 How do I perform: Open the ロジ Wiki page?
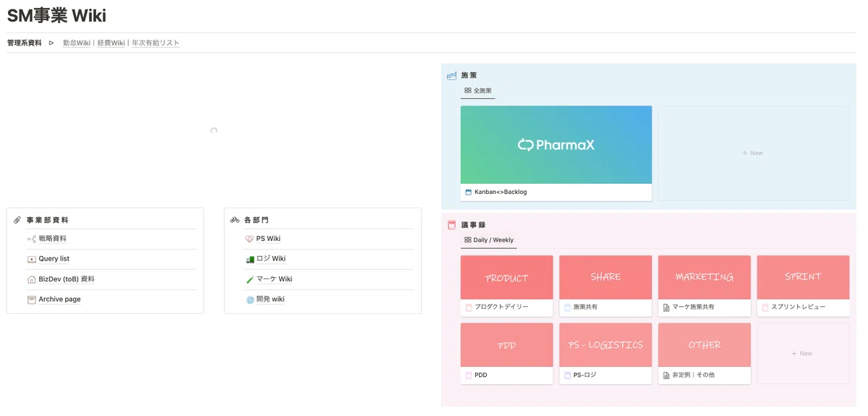(x=271, y=259)
